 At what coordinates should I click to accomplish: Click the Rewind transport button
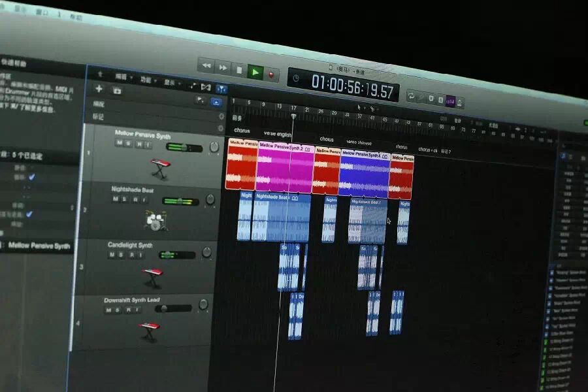click(206, 65)
